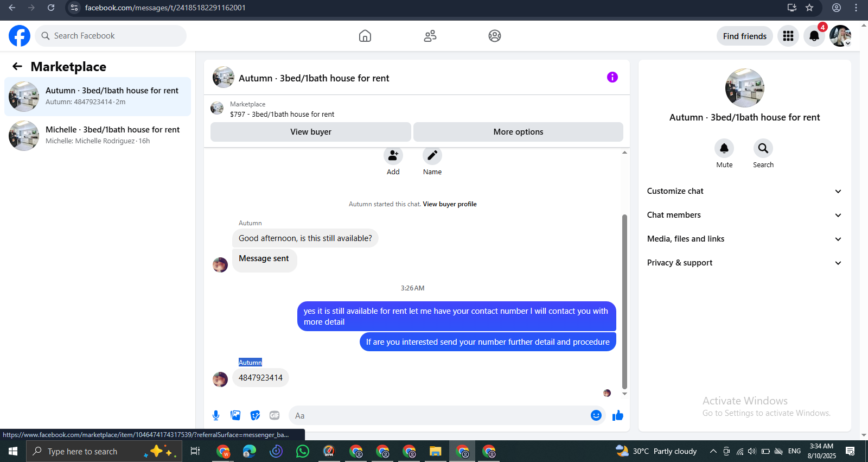868x462 pixels.
Task: Click the 'Good afternoon, is this still available?' message
Action: tap(305, 238)
